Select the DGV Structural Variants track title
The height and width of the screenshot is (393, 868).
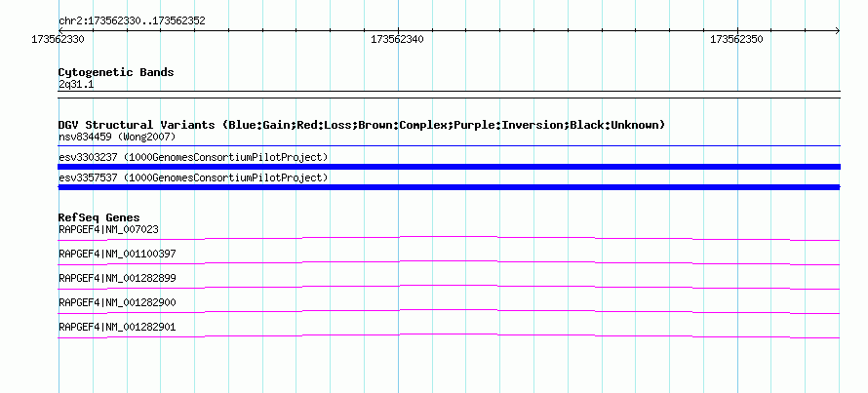tap(362, 125)
